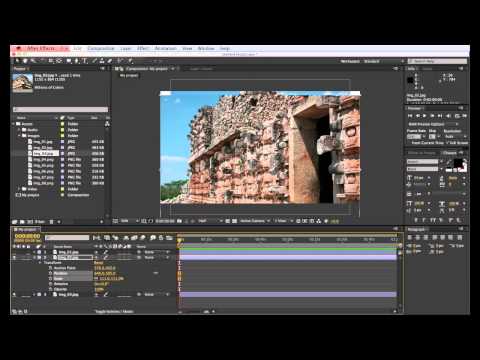Screen dimensions: 480x360
Task: Toggle Full Screen checkbox
Action: 448,143
